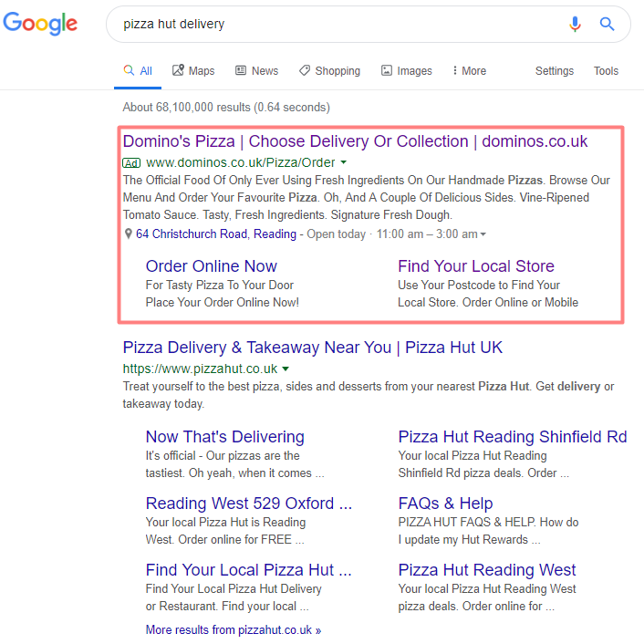Click the Order Online Now sitelink
This screenshot has height=644, width=644.
pyautogui.click(x=212, y=266)
